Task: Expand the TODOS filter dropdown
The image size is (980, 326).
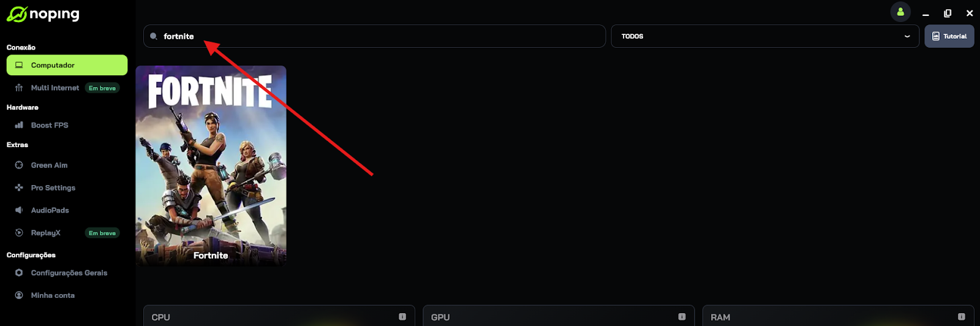Action: [765, 36]
